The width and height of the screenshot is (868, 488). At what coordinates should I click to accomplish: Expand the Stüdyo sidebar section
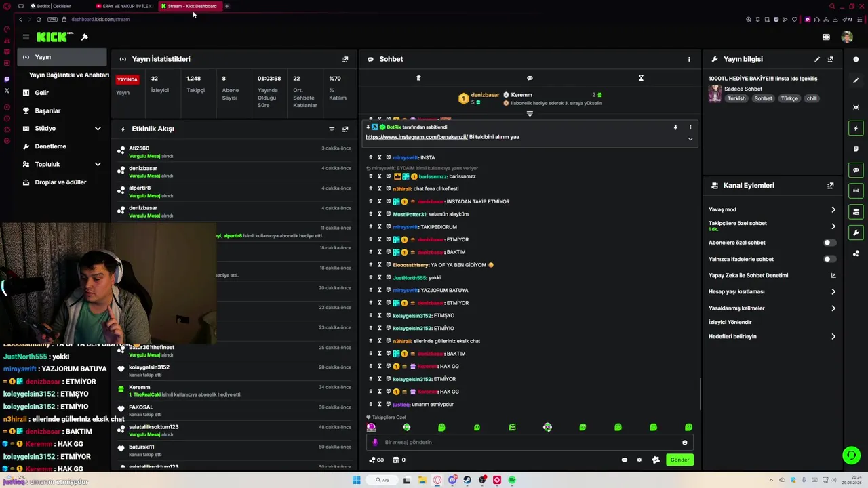pyautogui.click(x=98, y=129)
